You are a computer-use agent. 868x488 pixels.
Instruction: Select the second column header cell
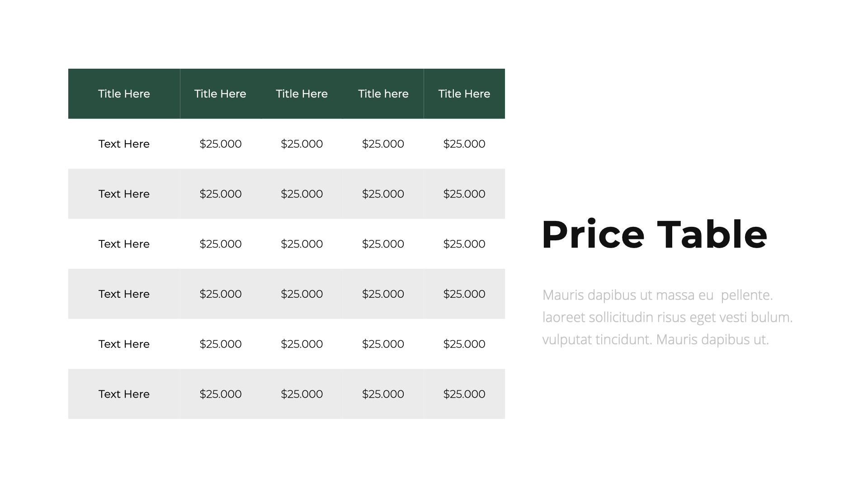[220, 94]
